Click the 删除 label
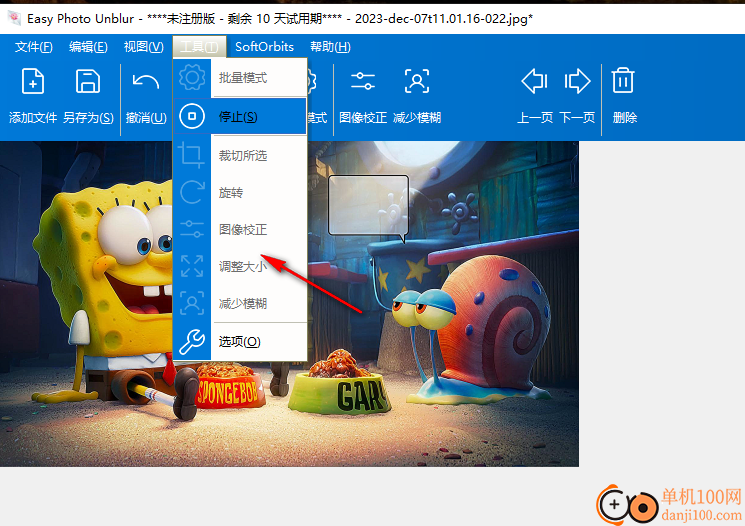The image size is (745, 526). click(624, 117)
